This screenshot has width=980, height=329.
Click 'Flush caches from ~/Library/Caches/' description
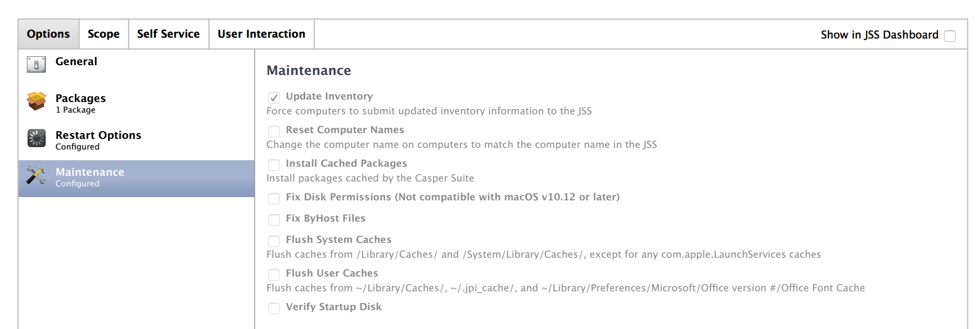(x=566, y=288)
